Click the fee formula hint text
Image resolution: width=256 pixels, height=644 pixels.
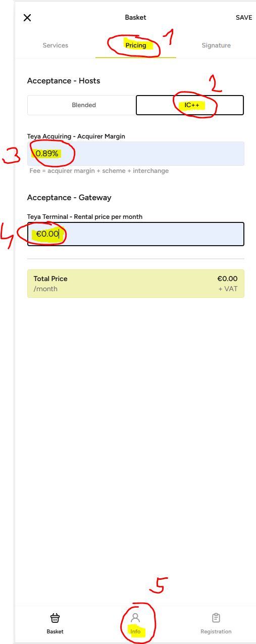click(99, 171)
